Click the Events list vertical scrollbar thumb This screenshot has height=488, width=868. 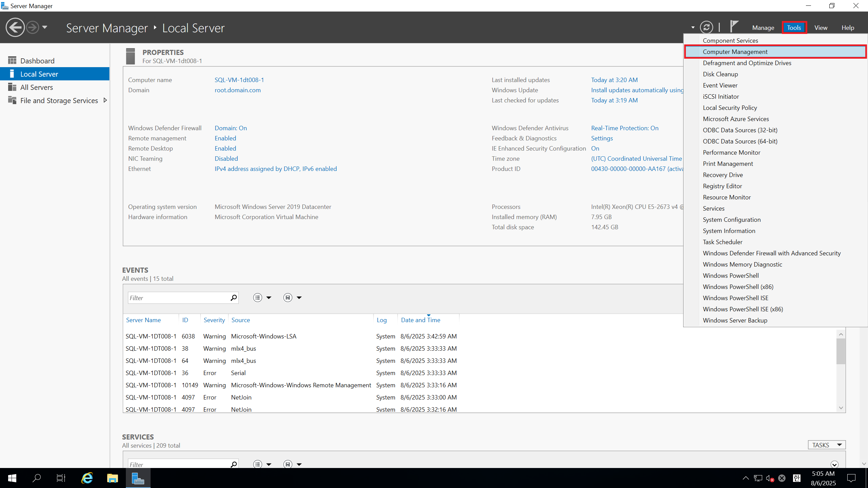tap(841, 351)
